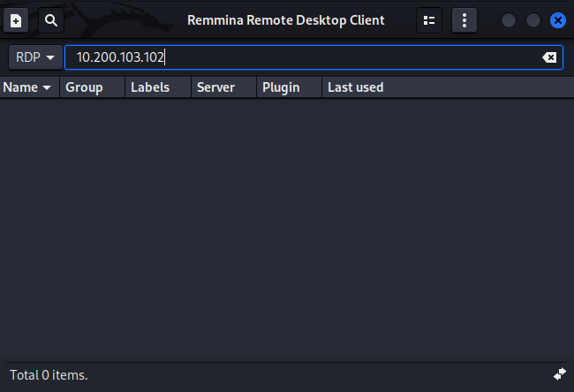Viewport: 574px width, 392px height.
Task: Open the three-dot main menu
Action: pos(464,20)
